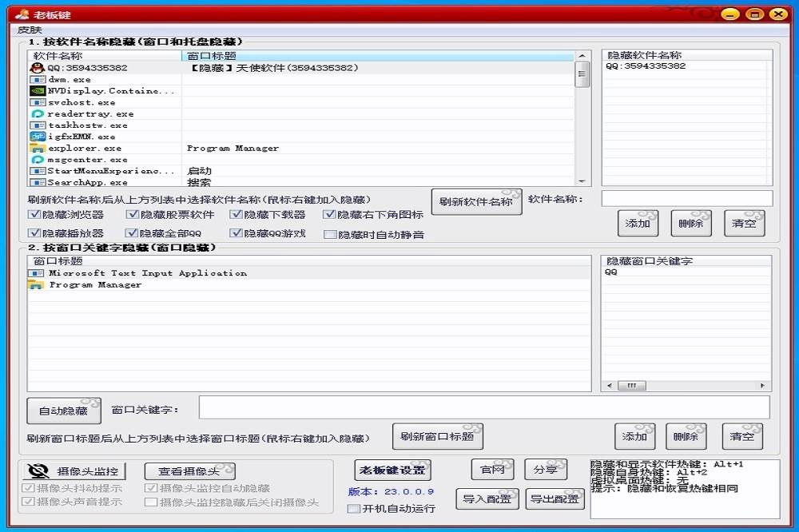The width and height of the screenshot is (799, 532).
Task: Toggle 隐藏浏览器 checkbox
Action: pos(34,215)
